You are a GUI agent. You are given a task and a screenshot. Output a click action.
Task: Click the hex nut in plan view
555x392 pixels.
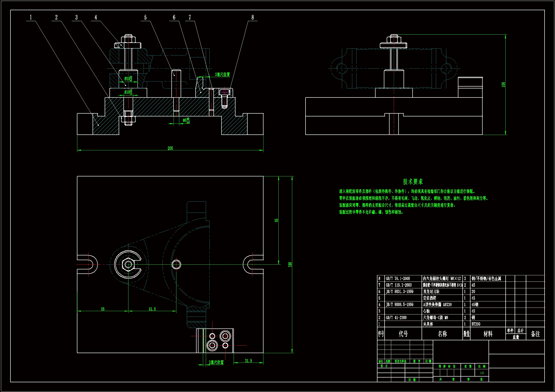(x=128, y=264)
